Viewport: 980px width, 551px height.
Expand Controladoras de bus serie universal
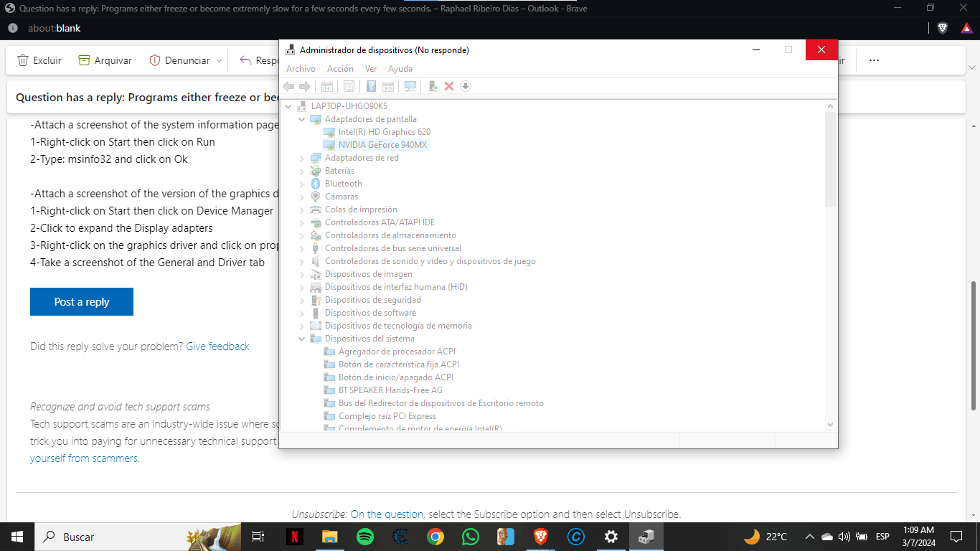(302, 248)
